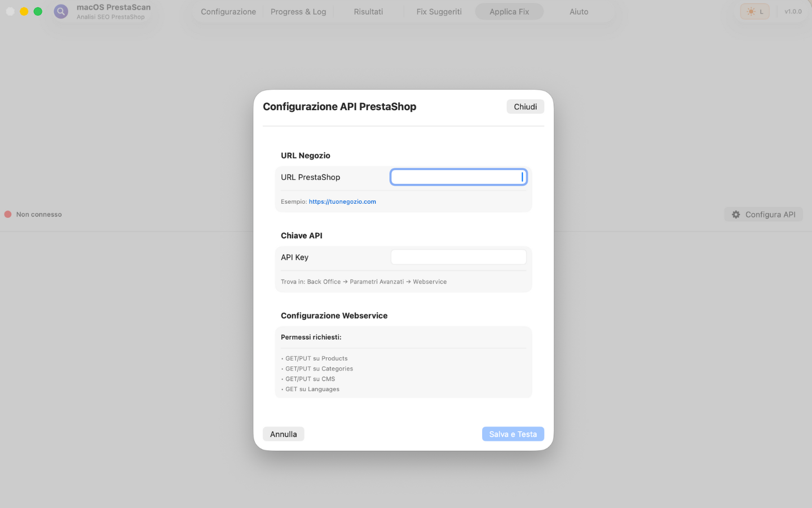Viewport: 812px width, 508px height.
Task: Toggle the sun light-mode theme switch
Action: [x=754, y=11]
